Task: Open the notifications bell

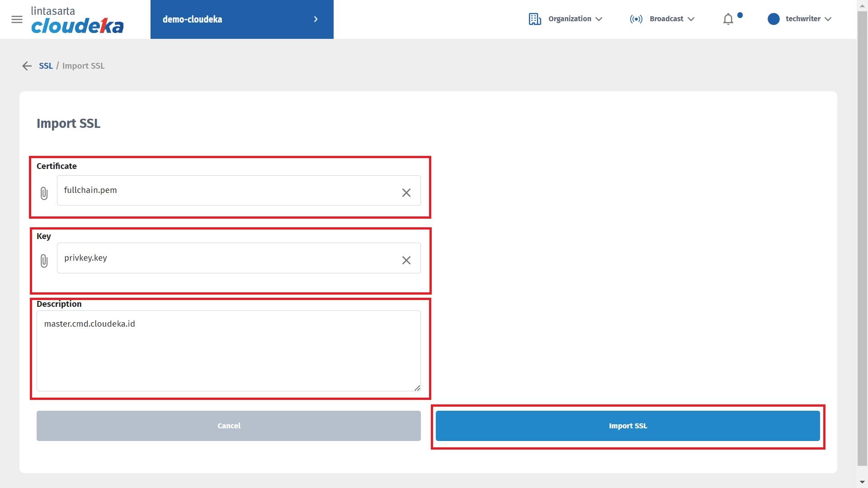Action: [x=728, y=19]
